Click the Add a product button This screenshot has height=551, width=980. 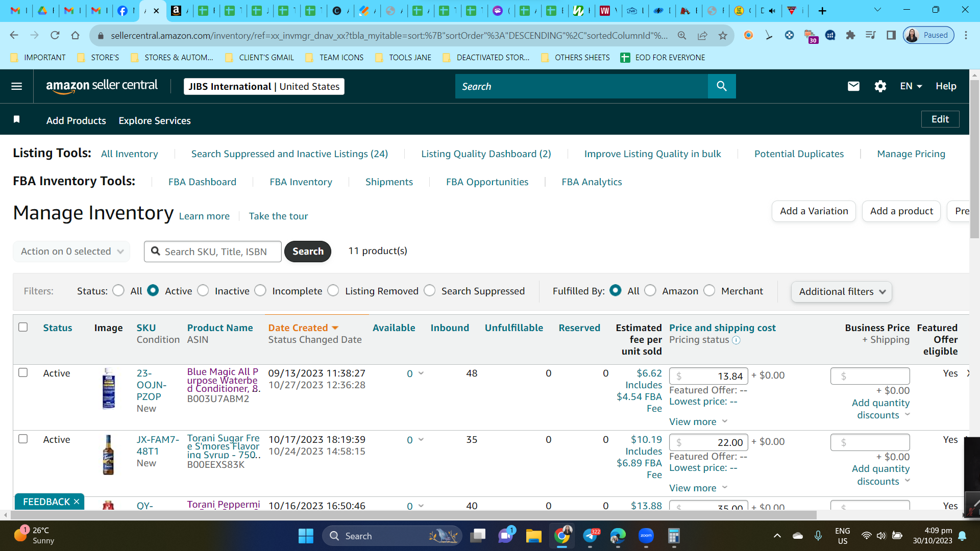(x=901, y=211)
